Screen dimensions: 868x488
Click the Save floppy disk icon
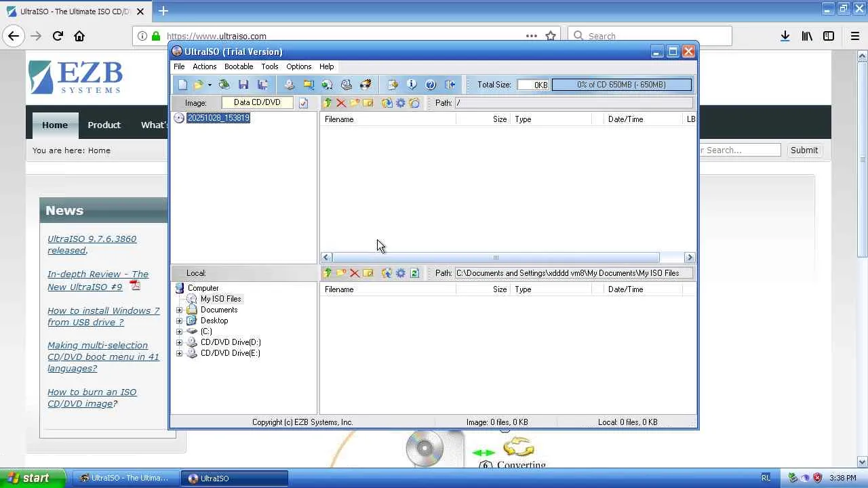pos(243,85)
